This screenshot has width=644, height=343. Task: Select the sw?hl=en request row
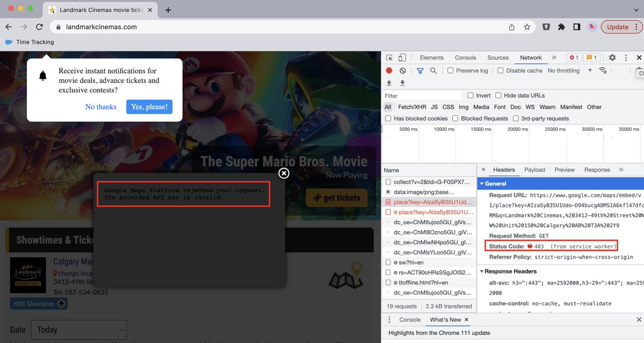coord(429,262)
